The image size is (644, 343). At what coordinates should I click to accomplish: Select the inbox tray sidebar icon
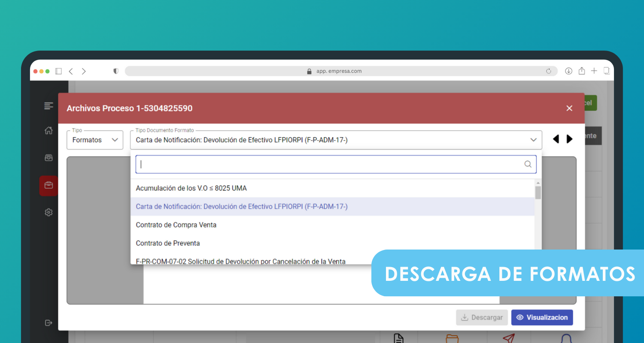(x=49, y=158)
